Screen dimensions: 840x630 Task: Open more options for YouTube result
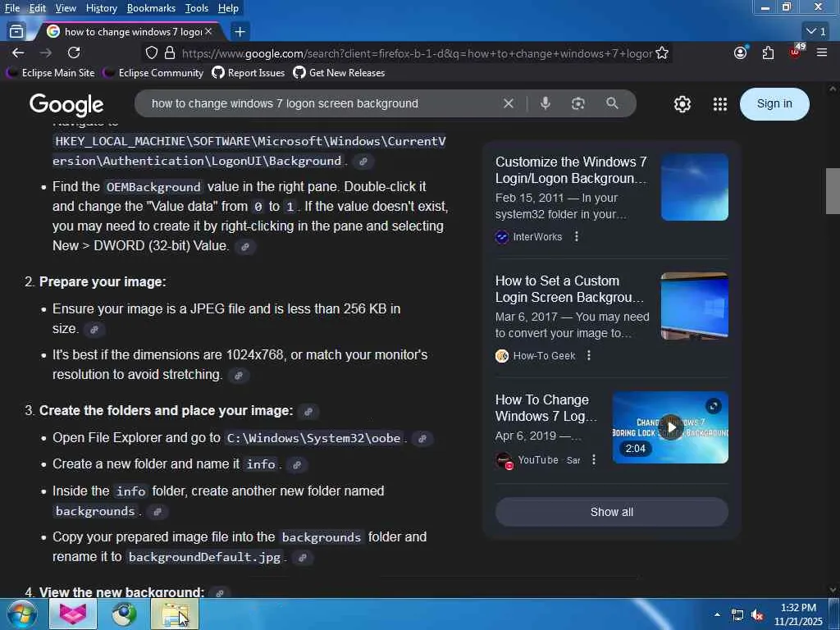(594, 459)
